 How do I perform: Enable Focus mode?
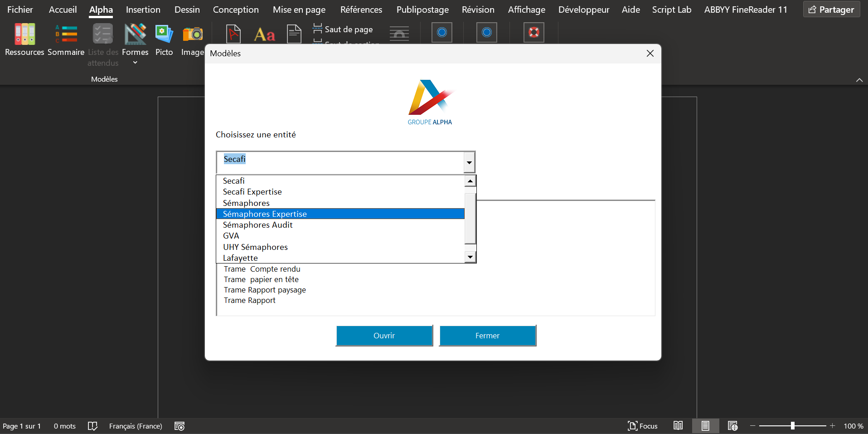point(643,426)
